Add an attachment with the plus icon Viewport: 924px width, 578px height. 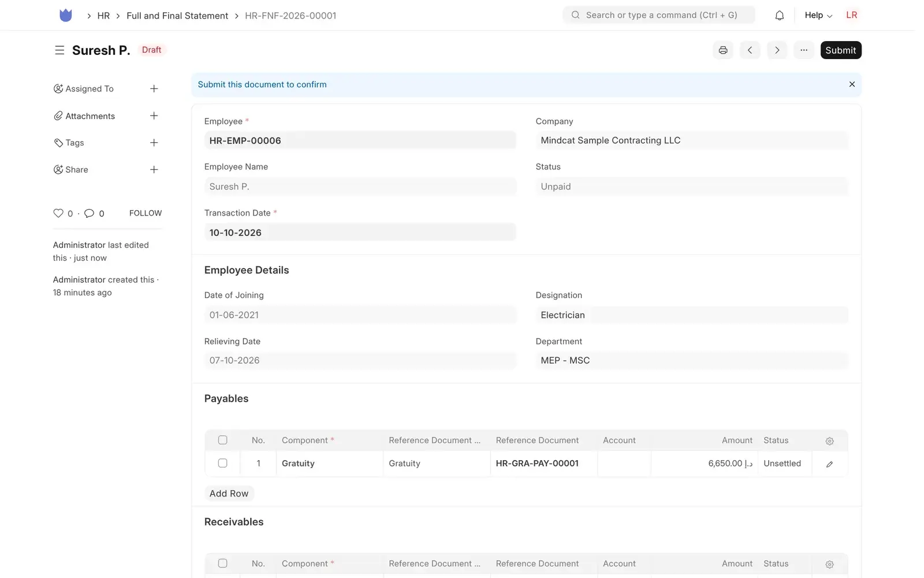154,116
